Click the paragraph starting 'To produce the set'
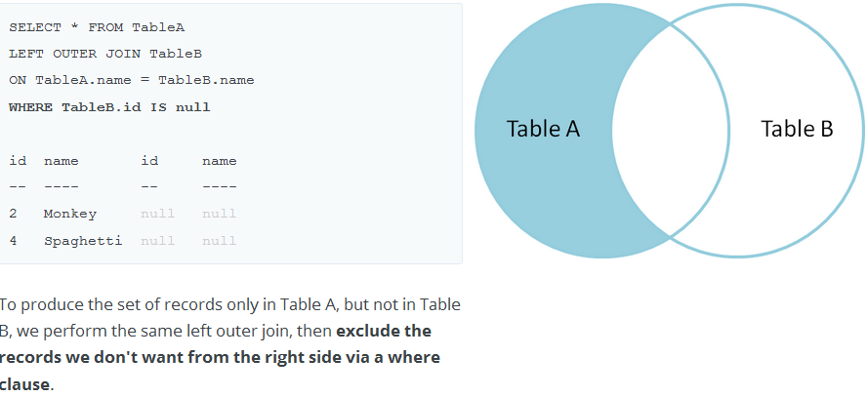Image resolution: width=868 pixels, height=397 pixels. (230, 344)
